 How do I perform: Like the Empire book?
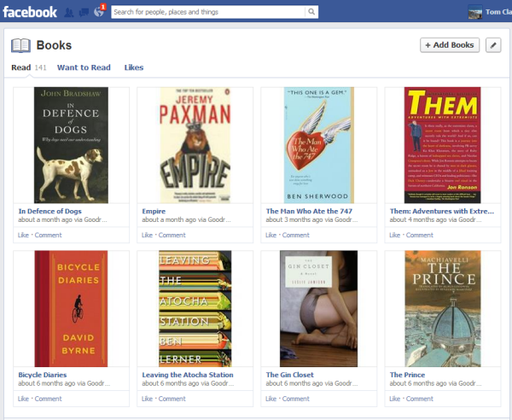point(147,235)
